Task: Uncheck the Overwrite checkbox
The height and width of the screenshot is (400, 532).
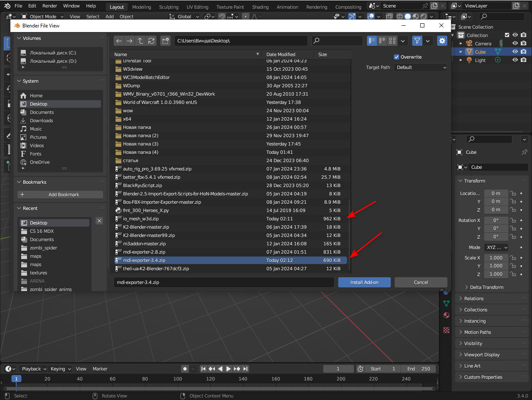Action: (x=396, y=57)
